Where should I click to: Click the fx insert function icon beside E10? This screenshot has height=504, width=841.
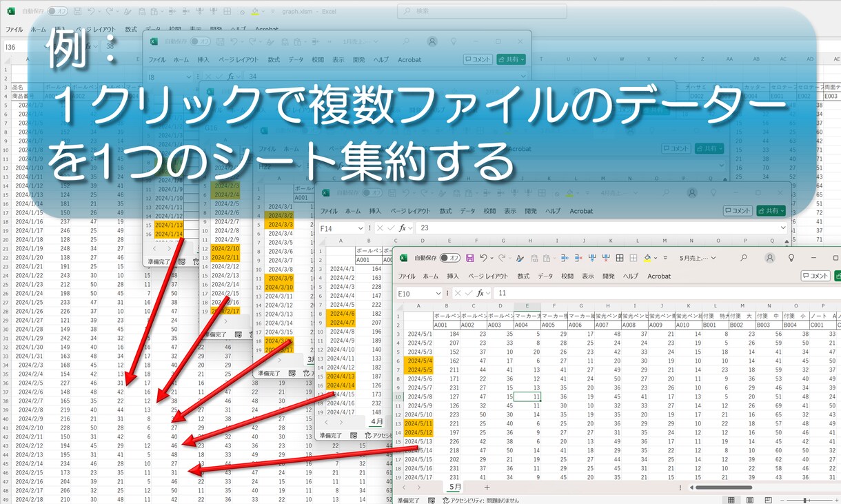(480, 293)
